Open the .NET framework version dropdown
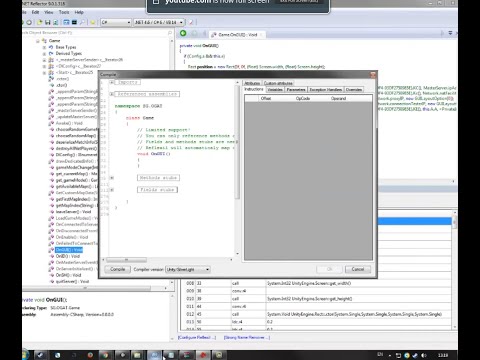Image resolution: width=480 pixels, height=360 pixels. pyautogui.click(x=159, y=22)
